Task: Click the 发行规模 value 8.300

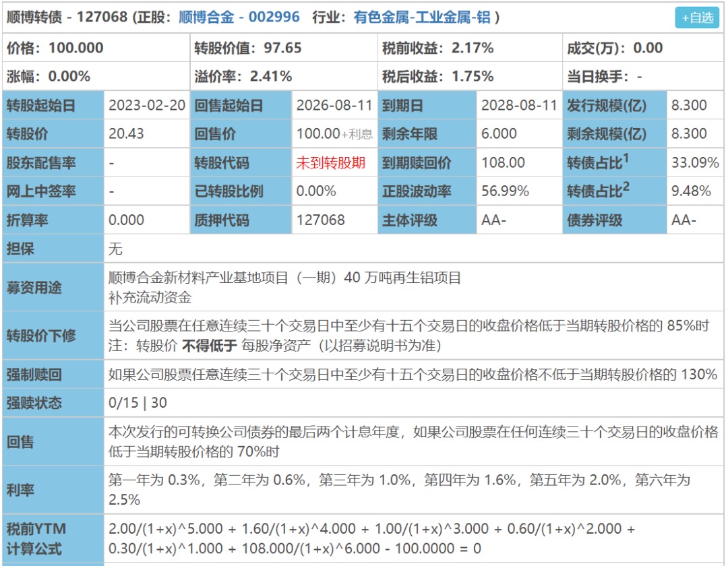Action: click(x=689, y=105)
